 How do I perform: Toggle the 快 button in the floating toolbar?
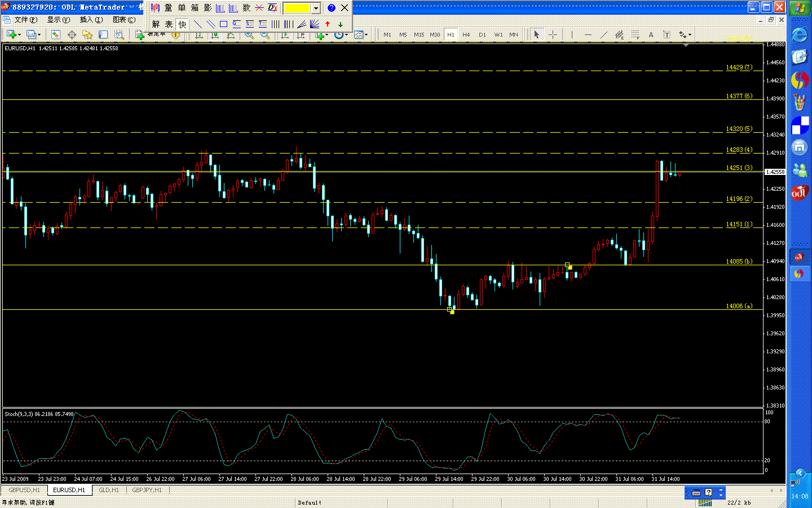click(182, 24)
